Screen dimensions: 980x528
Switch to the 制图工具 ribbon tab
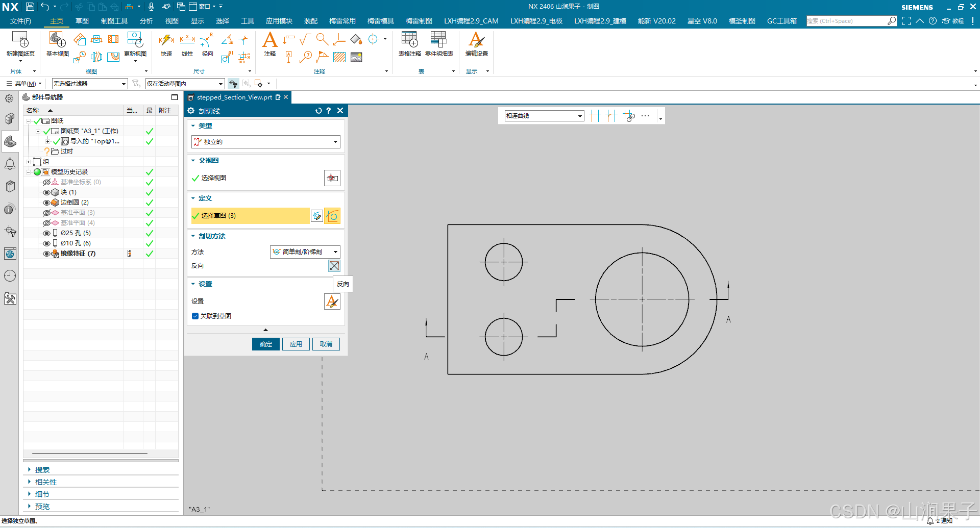(114, 21)
